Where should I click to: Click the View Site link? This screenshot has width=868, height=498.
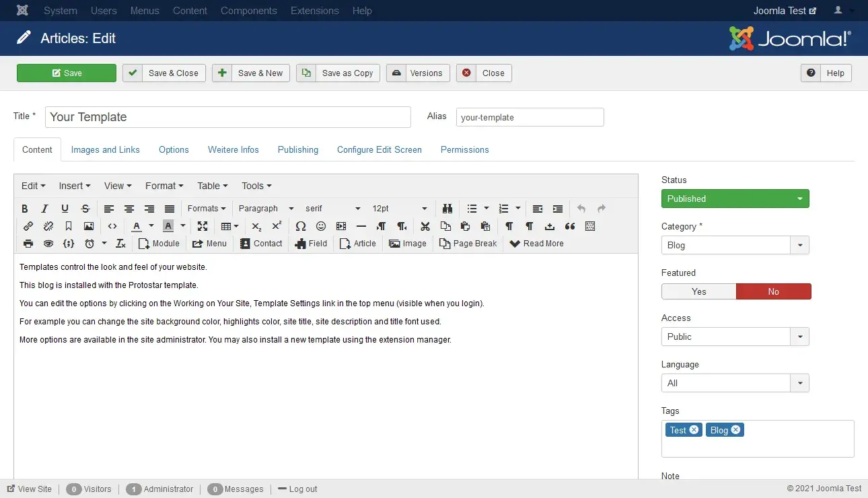(x=30, y=489)
